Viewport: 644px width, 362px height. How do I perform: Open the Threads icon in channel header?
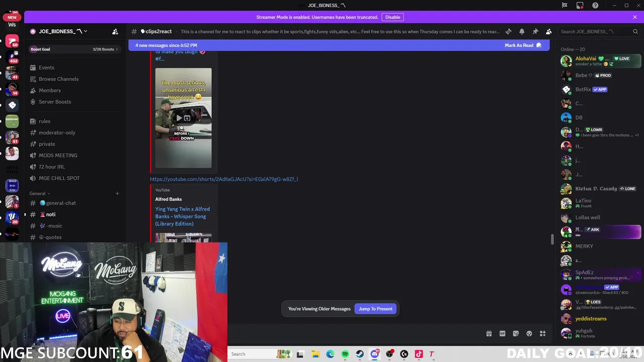tap(508, 31)
